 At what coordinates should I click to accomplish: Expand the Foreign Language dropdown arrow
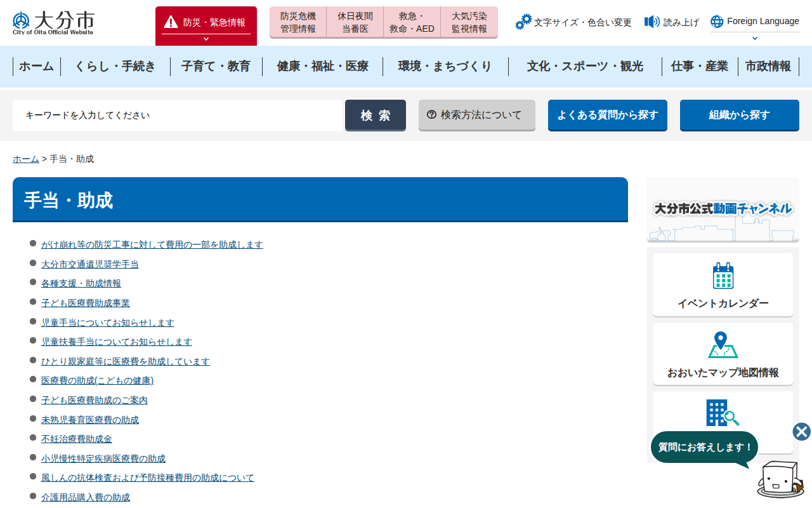coord(755,38)
